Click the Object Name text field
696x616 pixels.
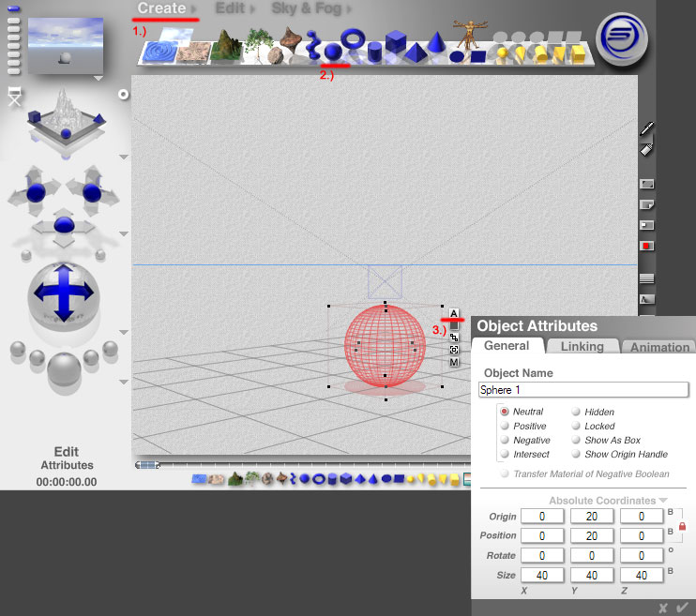click(583, 389)
